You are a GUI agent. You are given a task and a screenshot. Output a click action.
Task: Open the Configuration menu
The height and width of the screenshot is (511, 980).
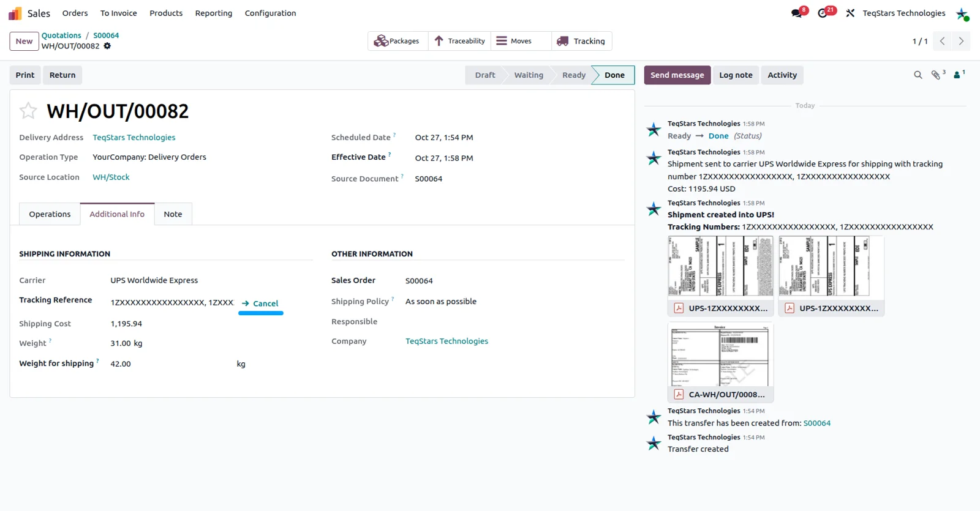pyautogui.click(x=270, y=13)
